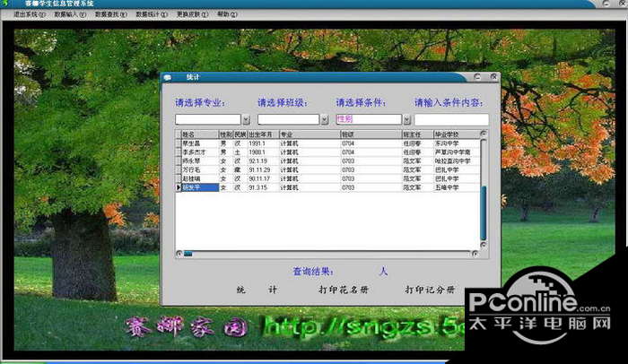Click the table's vertical scrollbar up arrow
The image size is (628, 364).
coord(484,134)
